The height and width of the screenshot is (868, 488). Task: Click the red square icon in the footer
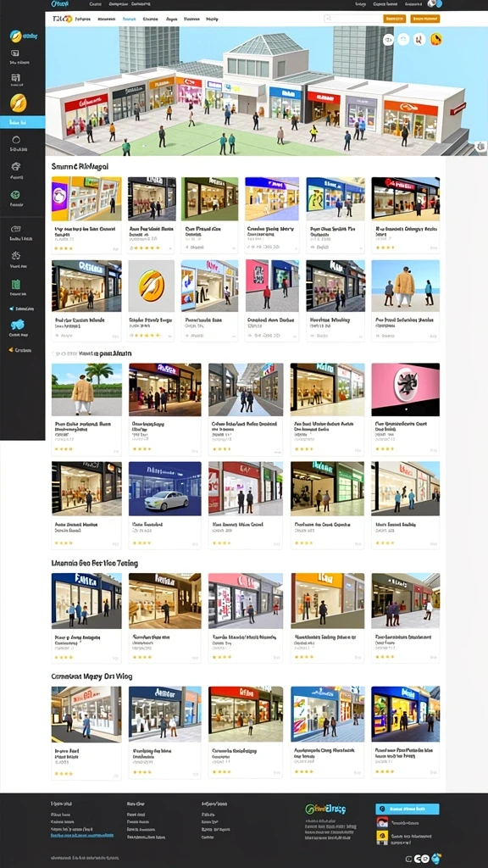point(382,822)
